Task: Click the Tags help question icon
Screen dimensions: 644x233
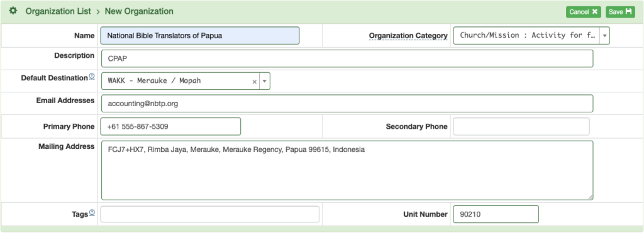Action: 92,212
